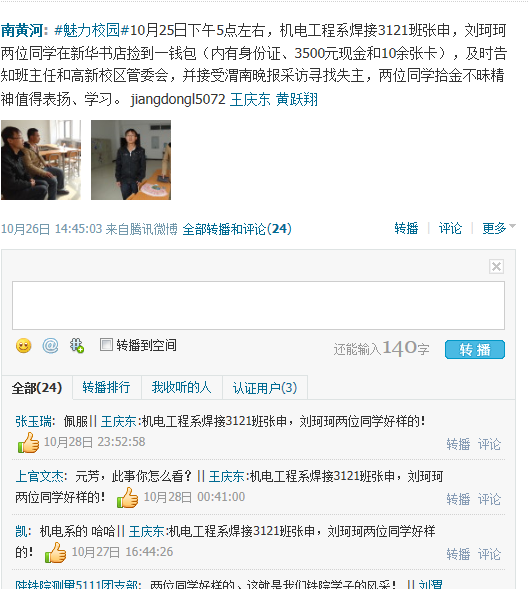Open the 认证用户(3) tab
The width and height of the screenshot is (528, 589).
(x=265, y=388)
